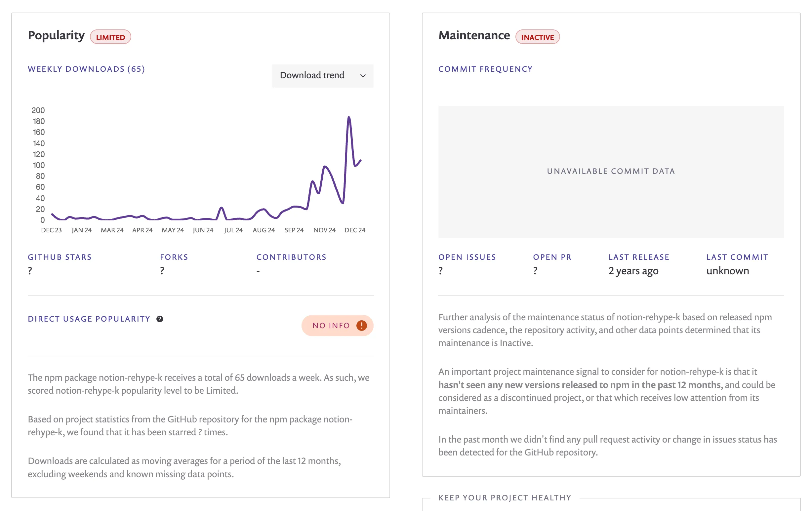Image resolution: width=812 pixels, height=511 pixels.
Task: Click the COMMIT FREQUENCY heading link
Action: 486,69
